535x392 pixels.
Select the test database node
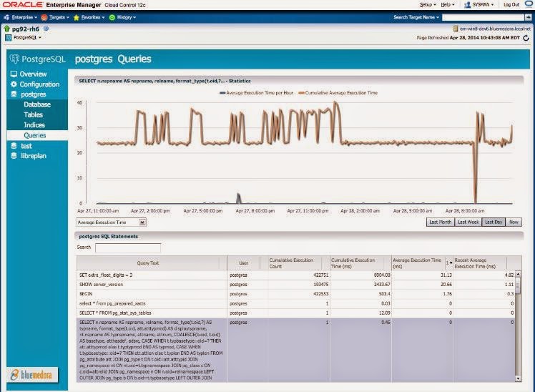[26, 146]
